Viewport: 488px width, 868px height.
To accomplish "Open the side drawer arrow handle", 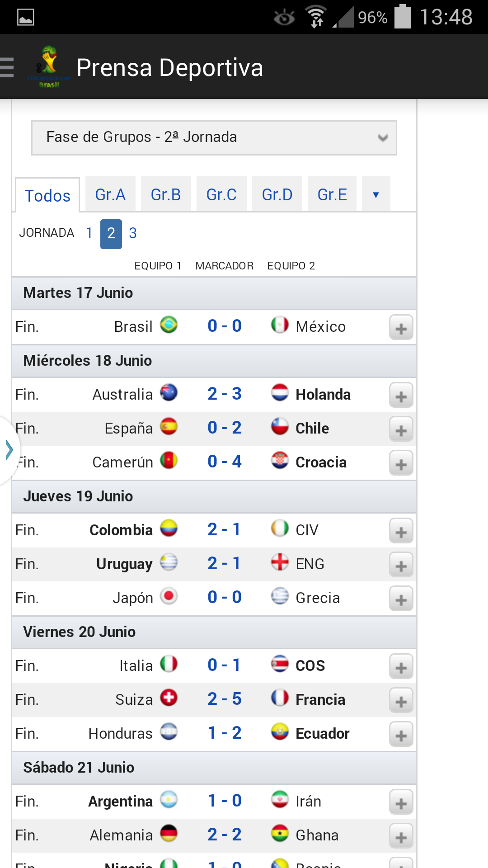I will pos(9,450).
